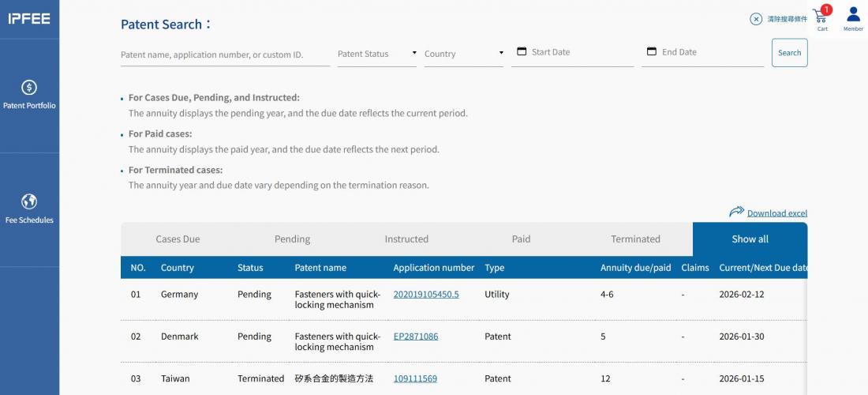Switch to the Cases Due tab
The width and height of the screenshot is (868, 395).
(178, 239)
